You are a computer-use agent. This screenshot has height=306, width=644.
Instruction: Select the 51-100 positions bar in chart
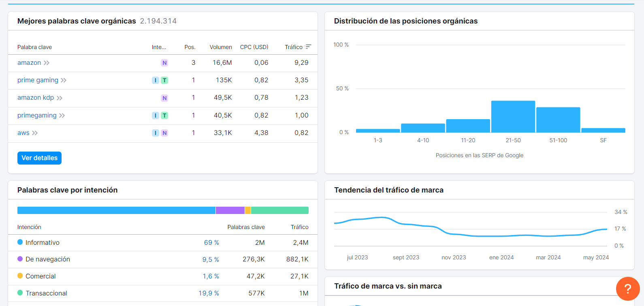click(x=558, y=120)
